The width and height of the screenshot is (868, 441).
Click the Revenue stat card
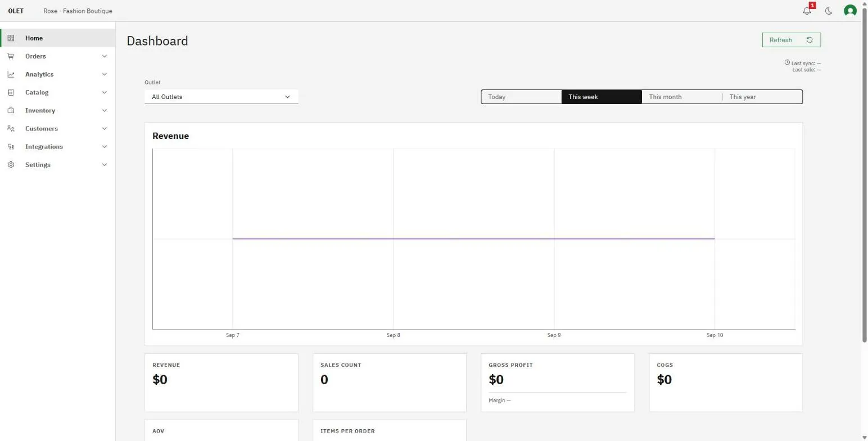pyautogui.click(x=221, y=382)
